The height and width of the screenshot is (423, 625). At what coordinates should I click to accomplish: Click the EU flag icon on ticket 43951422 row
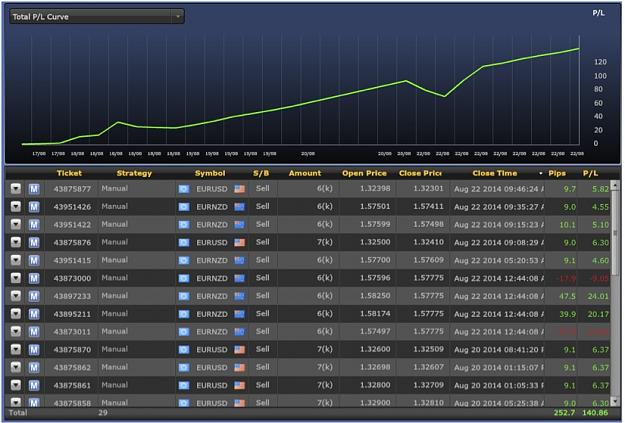coord(184,224)
